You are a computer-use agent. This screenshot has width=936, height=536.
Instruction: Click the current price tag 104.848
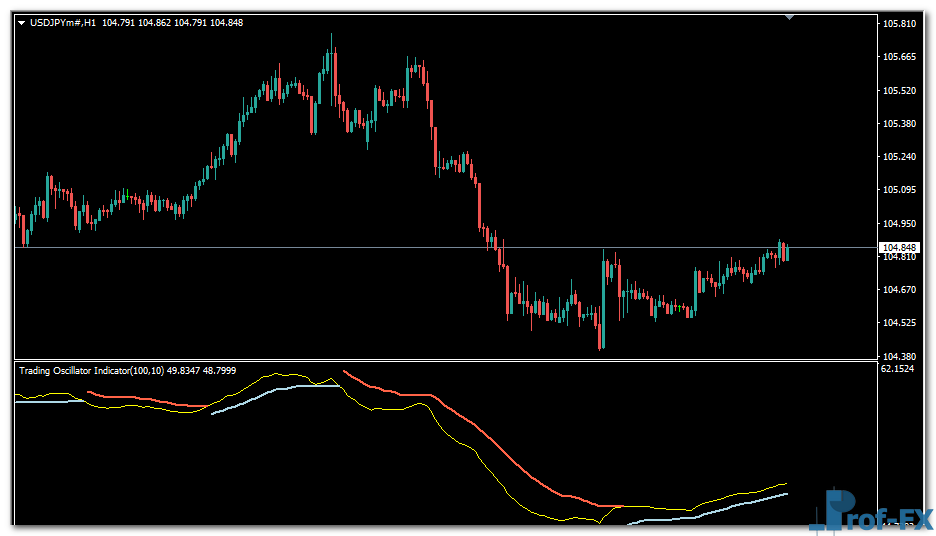pyautogui.click(x=897, y=247)
